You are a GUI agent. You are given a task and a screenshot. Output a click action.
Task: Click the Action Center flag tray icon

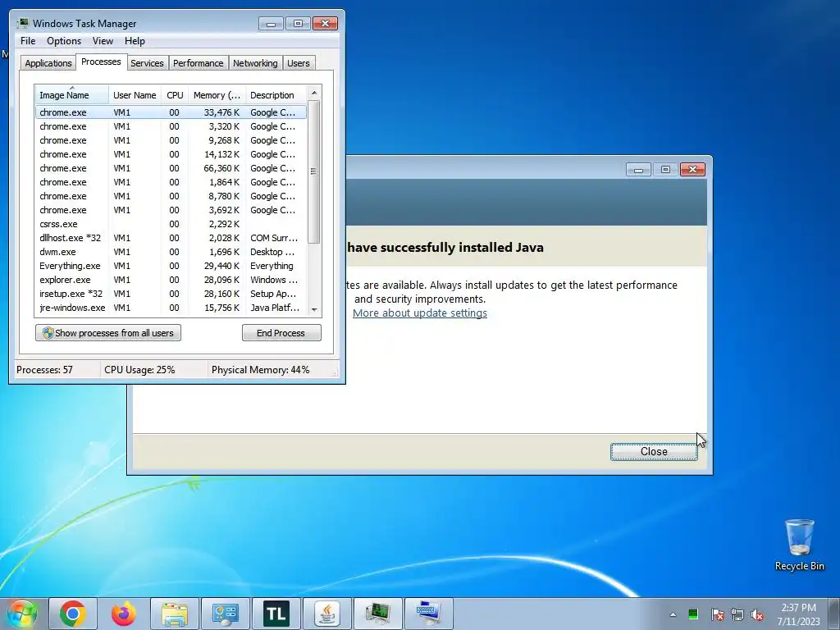[717, 614]
